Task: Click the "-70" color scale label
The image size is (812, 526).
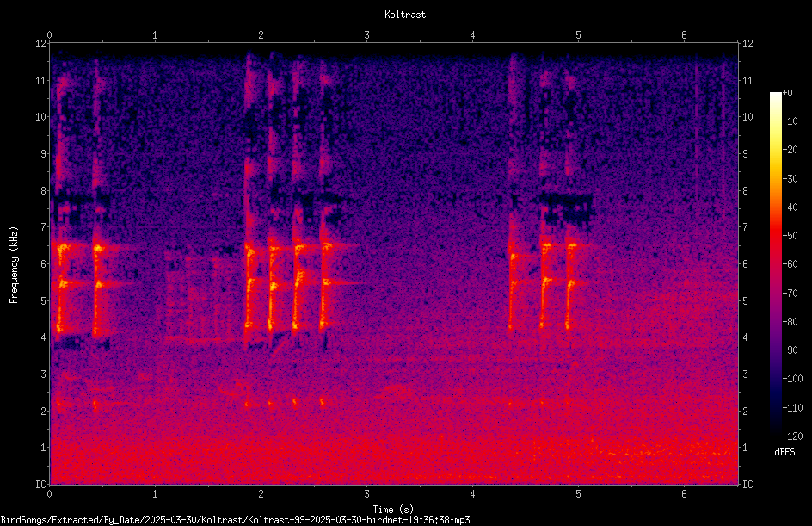Action: [790, 294]
